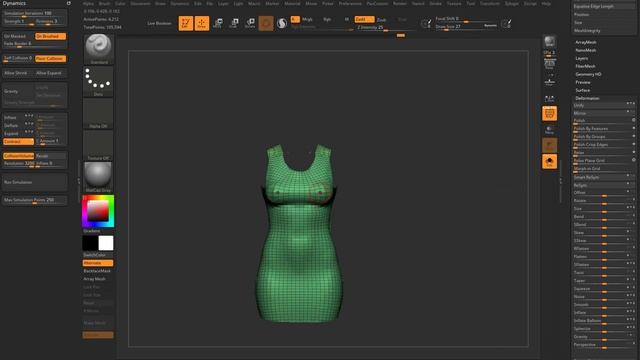Dock the Dynamics palette using its corner icon
Screen dimensions: 640x360
(69, 3)
